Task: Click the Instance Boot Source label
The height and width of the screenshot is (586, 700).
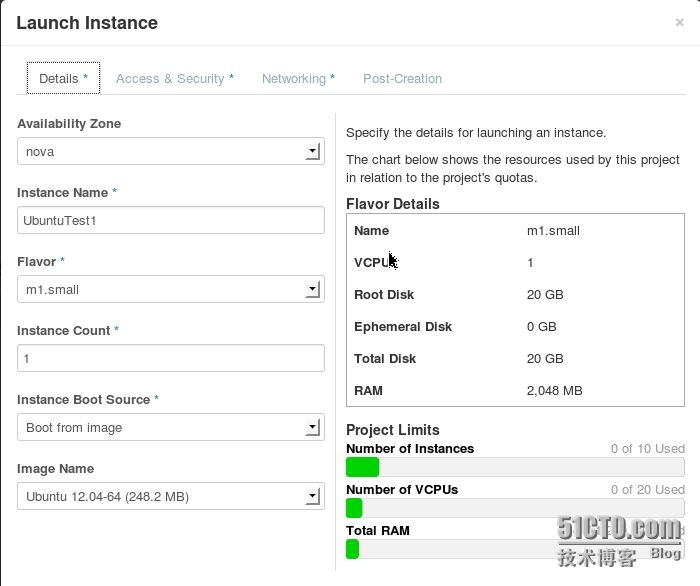Action: [x=83, y=399]
